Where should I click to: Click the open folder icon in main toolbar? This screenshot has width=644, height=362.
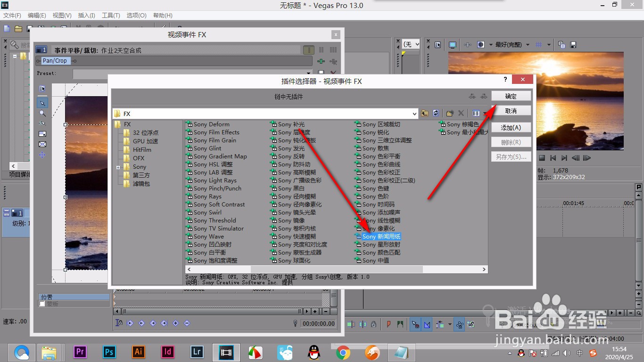[x=18, y=29]
